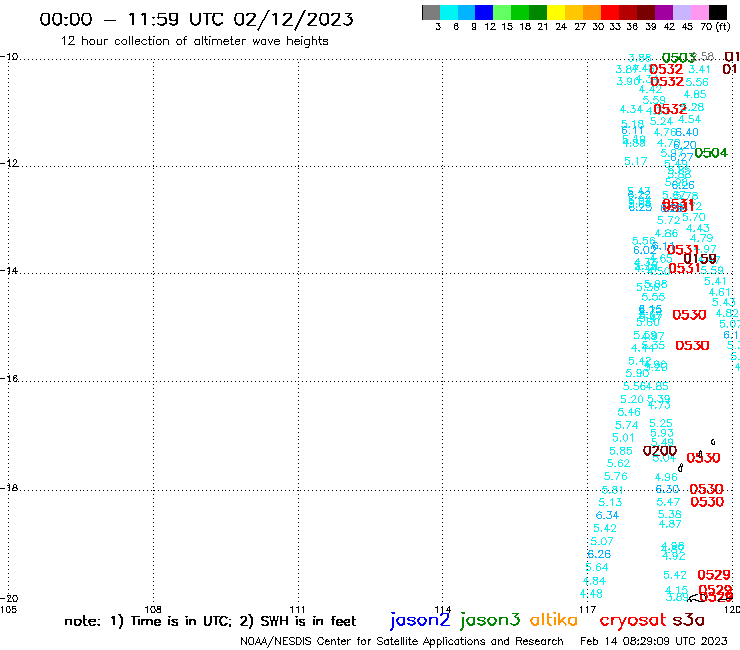Click the longitude axis label '111'
The width and height of the screenshot is (740, 650).
[297, 609]
